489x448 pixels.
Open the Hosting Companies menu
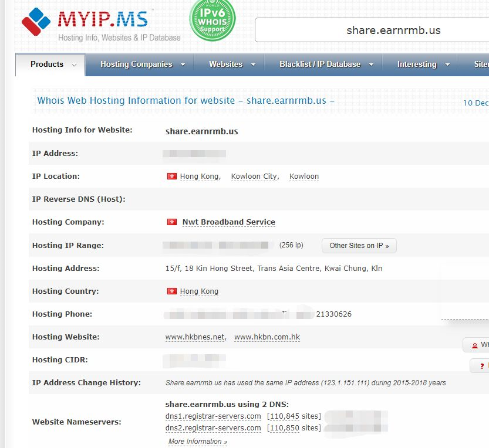pyautogui.click(x=139, y=65)
